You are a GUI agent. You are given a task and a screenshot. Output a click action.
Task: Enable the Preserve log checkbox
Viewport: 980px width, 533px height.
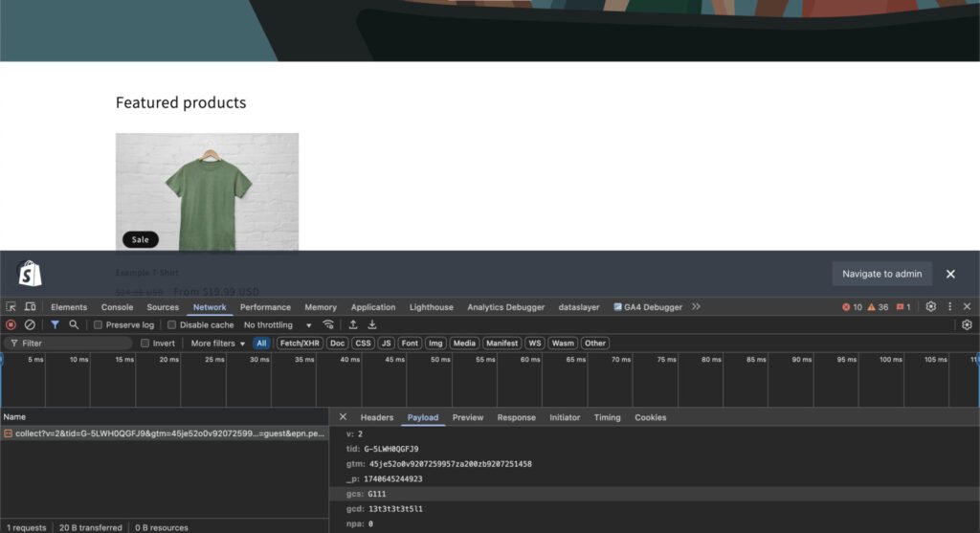(x=99, y=325)
